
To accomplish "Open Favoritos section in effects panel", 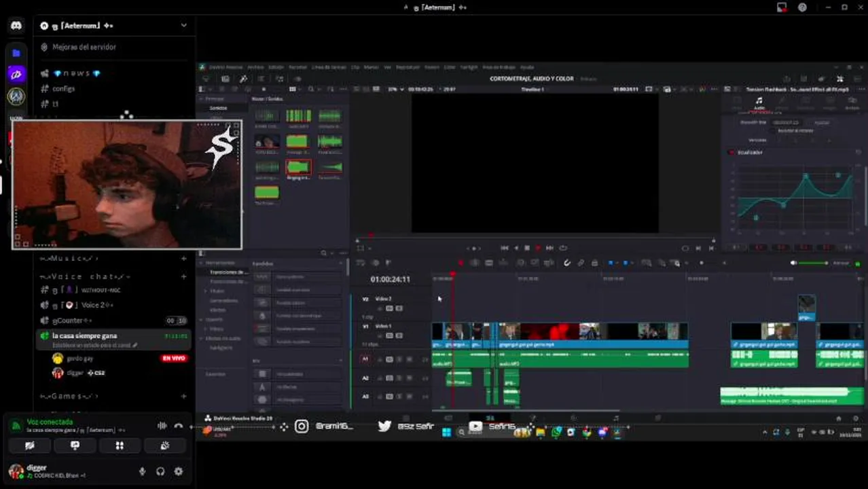I will 216,374.
